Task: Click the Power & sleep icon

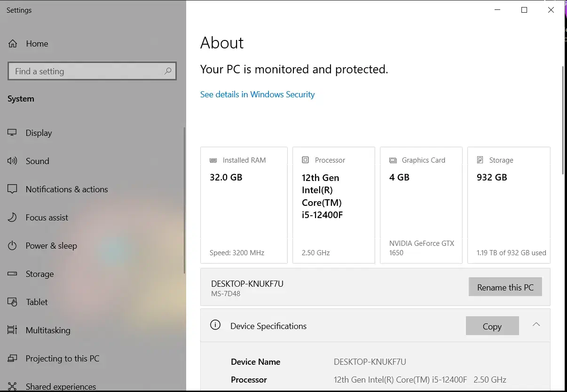Action: click(x=12, y=246)
